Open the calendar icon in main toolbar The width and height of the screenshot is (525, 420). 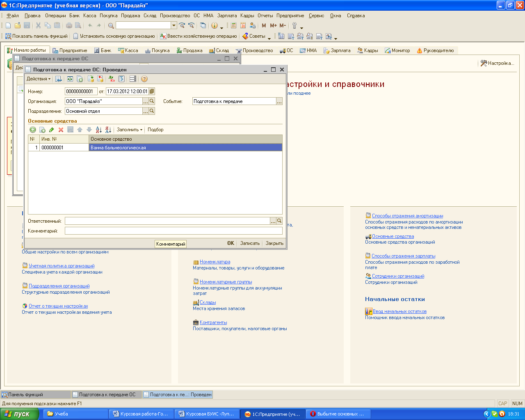(243, 25)
